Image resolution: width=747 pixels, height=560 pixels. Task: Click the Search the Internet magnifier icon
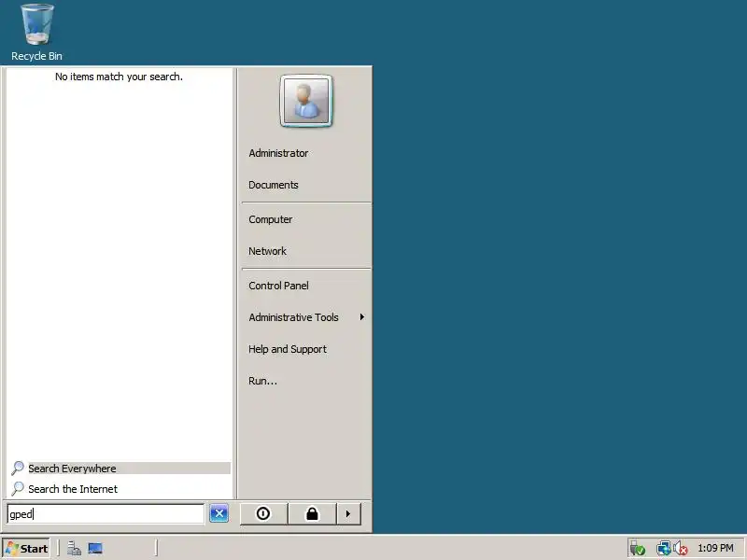click(18, 488)
